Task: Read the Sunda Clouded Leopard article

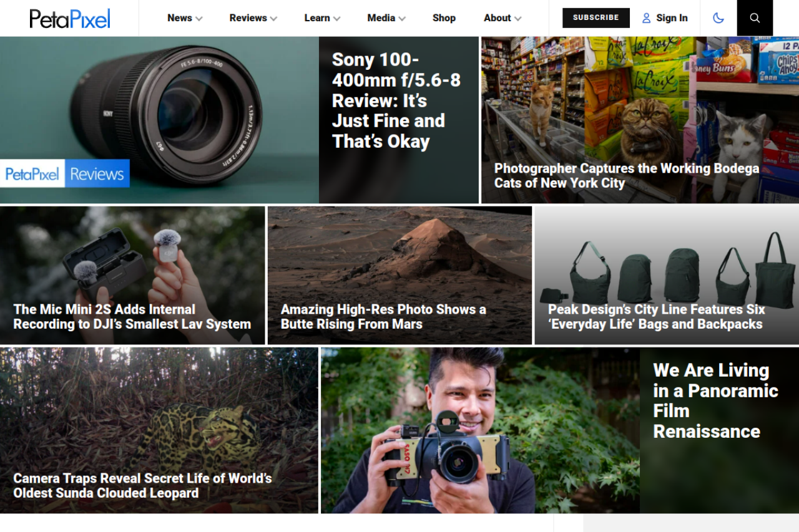Action: 142,486
